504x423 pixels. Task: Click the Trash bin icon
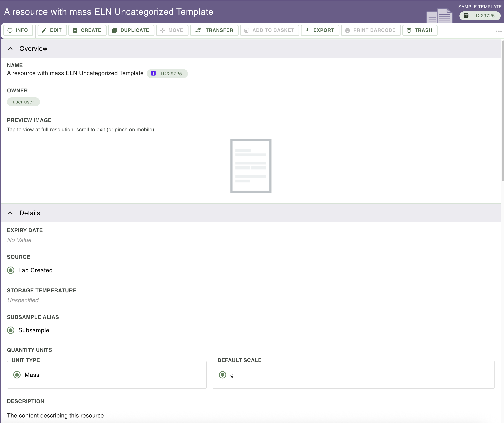click(x=409, y=30)
